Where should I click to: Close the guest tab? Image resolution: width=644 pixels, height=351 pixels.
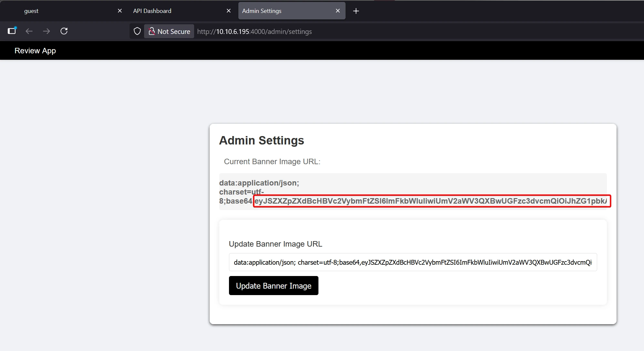click(120, 11)
